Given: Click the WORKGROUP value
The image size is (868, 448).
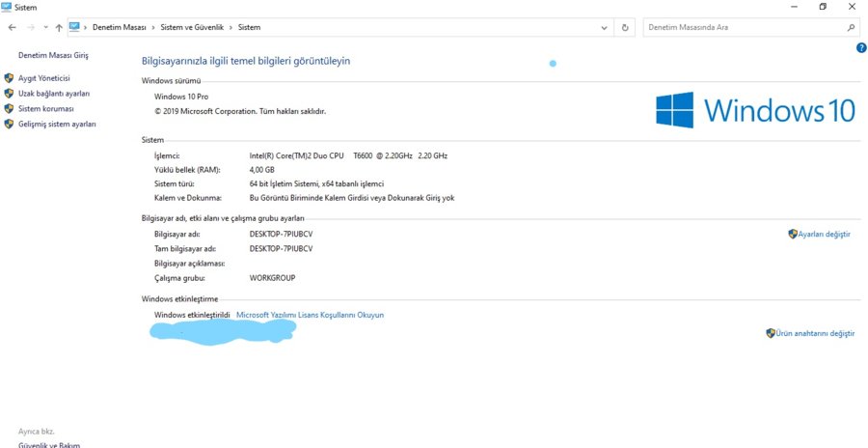Looking at the screenshot, I should coord(272,278).
